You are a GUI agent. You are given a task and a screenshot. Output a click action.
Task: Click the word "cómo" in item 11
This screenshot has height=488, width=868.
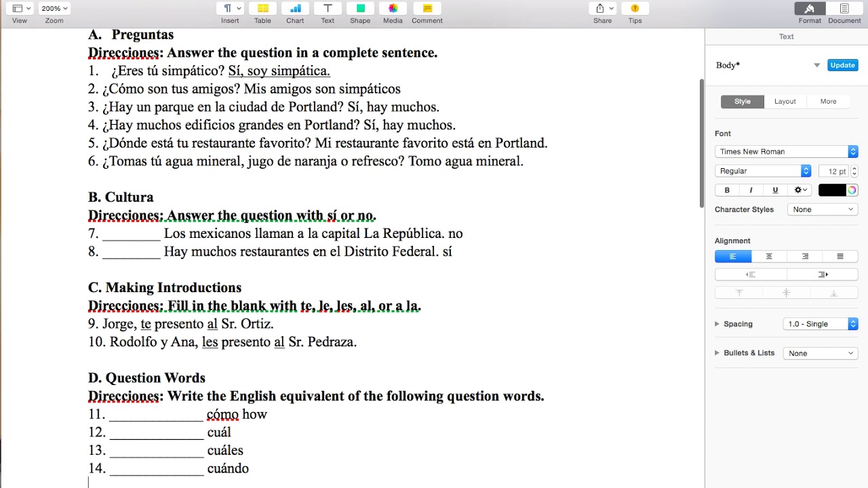coord(222,414)
